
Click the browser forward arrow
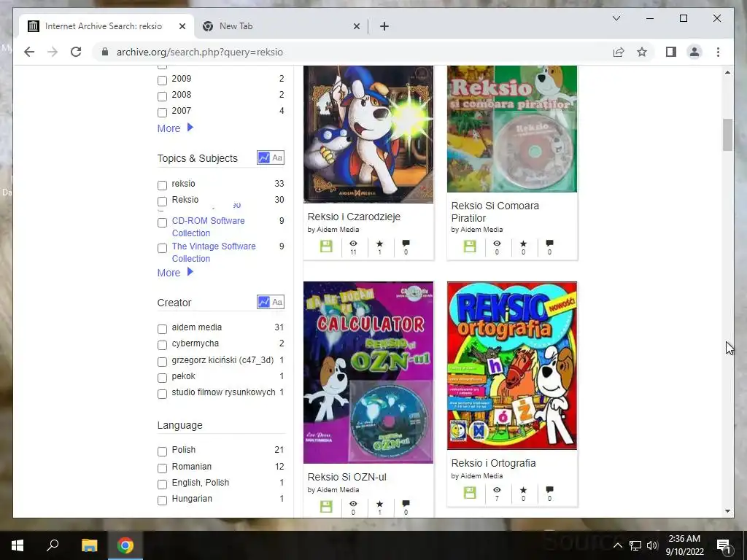(53, 52)
